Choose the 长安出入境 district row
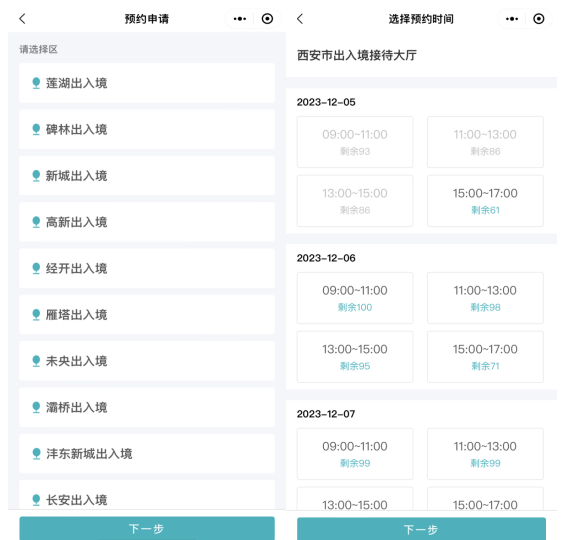This screenshot has width=564, height=540. coord(147,495)
